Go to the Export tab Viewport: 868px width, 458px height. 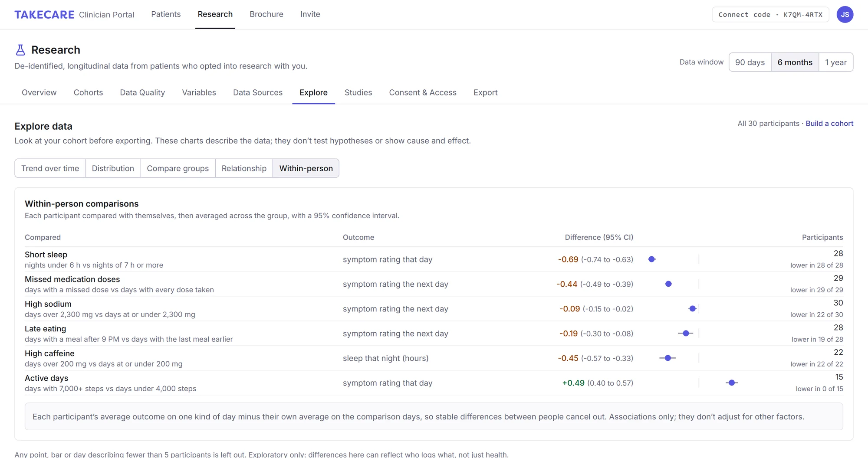click(485, 92)
